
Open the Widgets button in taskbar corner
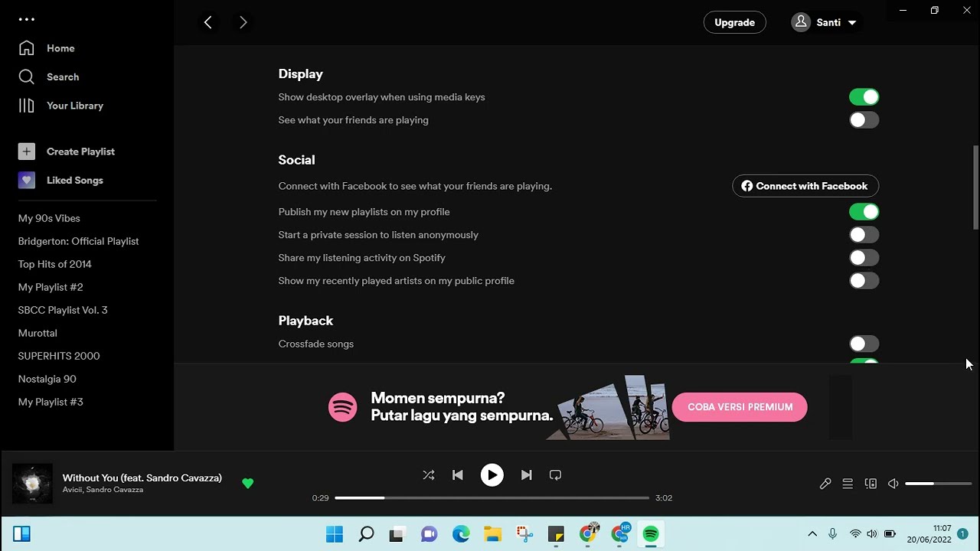point(21,534)
